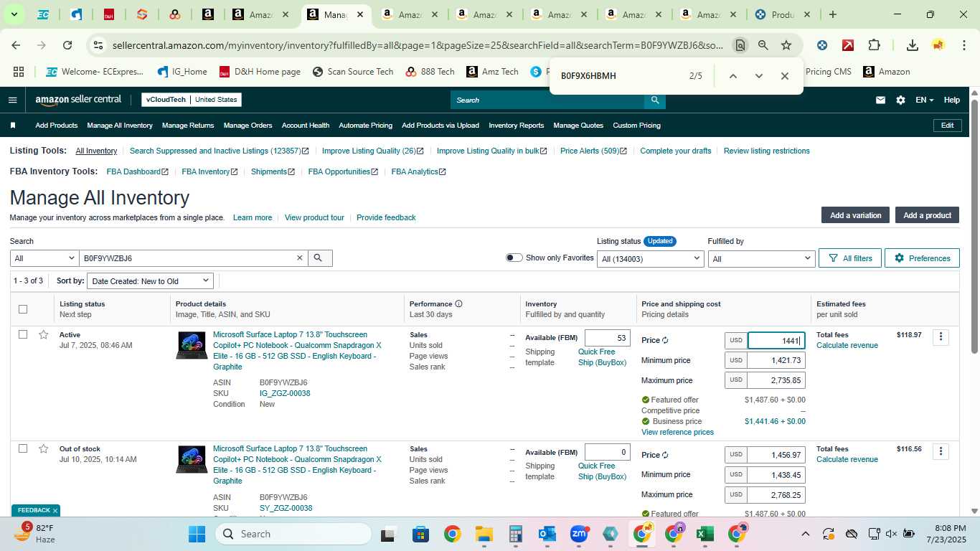Dismiss the FEEDBACK tab with X
The height and width of the screenshot is (551, 980).
[x=55, y=511]
